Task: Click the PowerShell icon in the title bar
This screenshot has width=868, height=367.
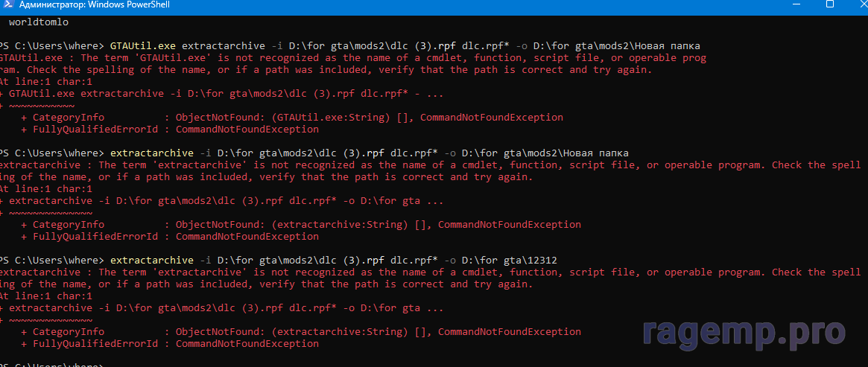Action: pyautogui.click(x=4, y=6)
